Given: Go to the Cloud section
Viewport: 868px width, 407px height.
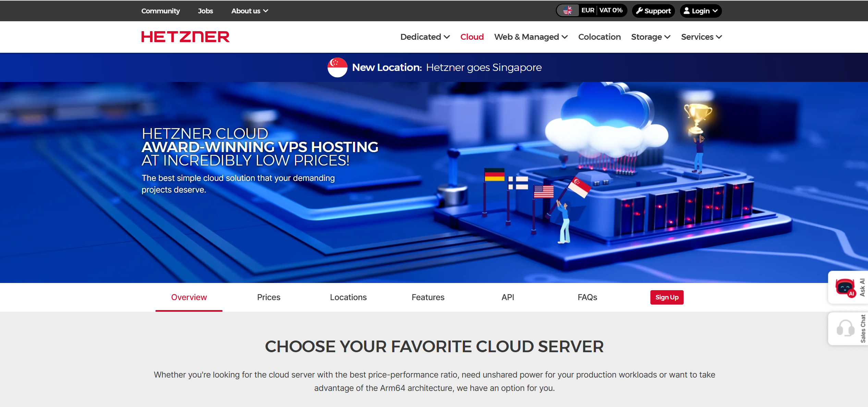Looking at the screenshot, I should (472, 37).
